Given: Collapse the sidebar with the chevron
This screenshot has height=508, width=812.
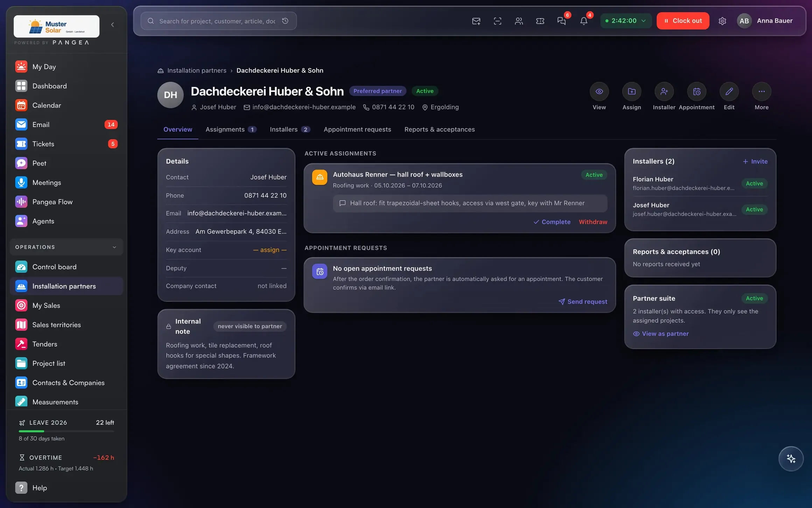Looking at the screenshot, I should pos(112,25).
